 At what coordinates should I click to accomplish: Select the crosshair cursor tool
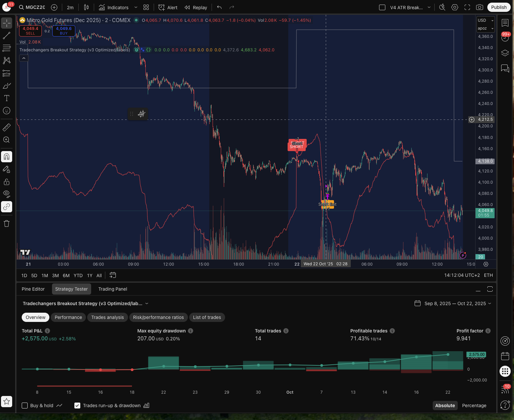pyautogui.click(x=7, y=23)
